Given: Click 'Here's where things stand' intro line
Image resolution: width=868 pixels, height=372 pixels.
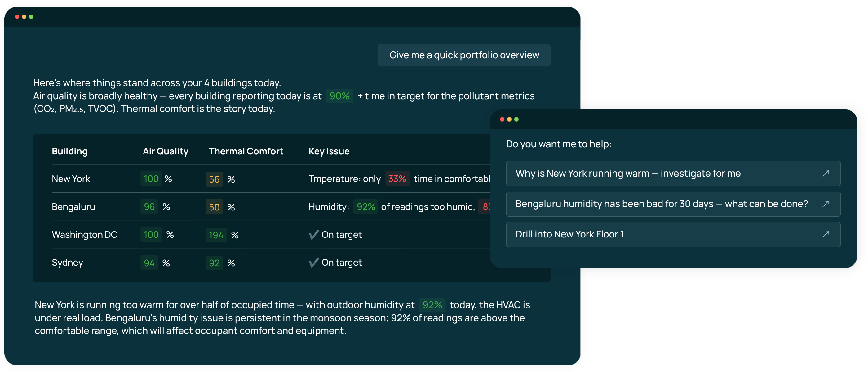Looking at the screenshot, I should (x=157, y=83).
